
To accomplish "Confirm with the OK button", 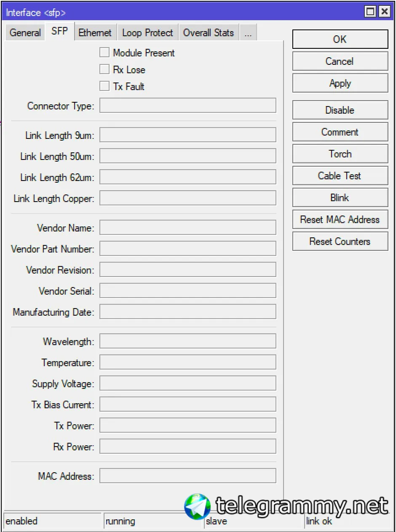I will (x=340, y=39).
